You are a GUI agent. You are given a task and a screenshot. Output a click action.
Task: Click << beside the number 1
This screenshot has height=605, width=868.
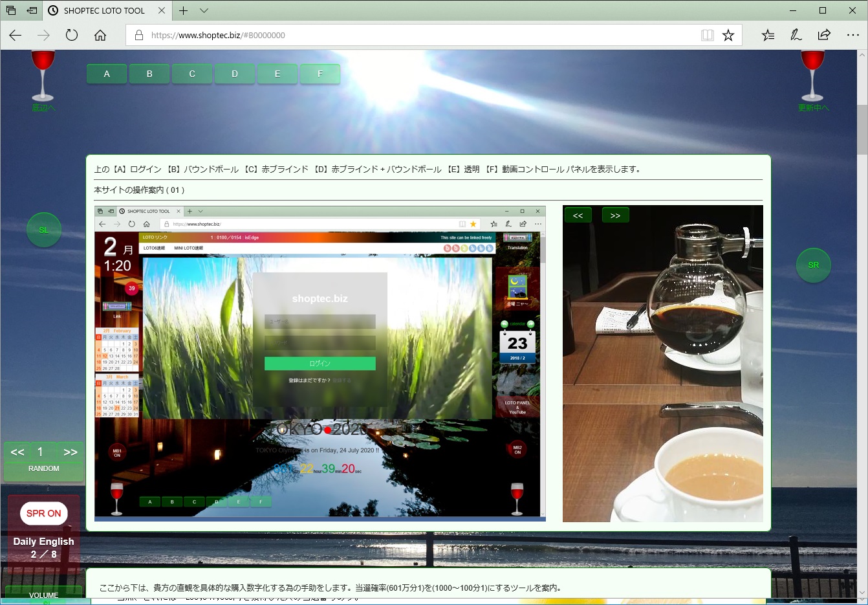(x=17, y=452)
